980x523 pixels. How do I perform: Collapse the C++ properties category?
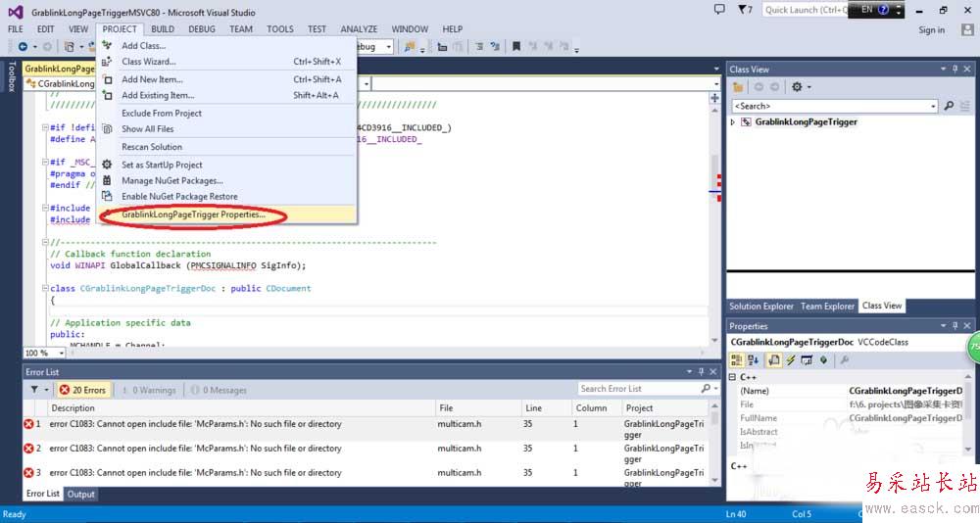coord(732,377)
